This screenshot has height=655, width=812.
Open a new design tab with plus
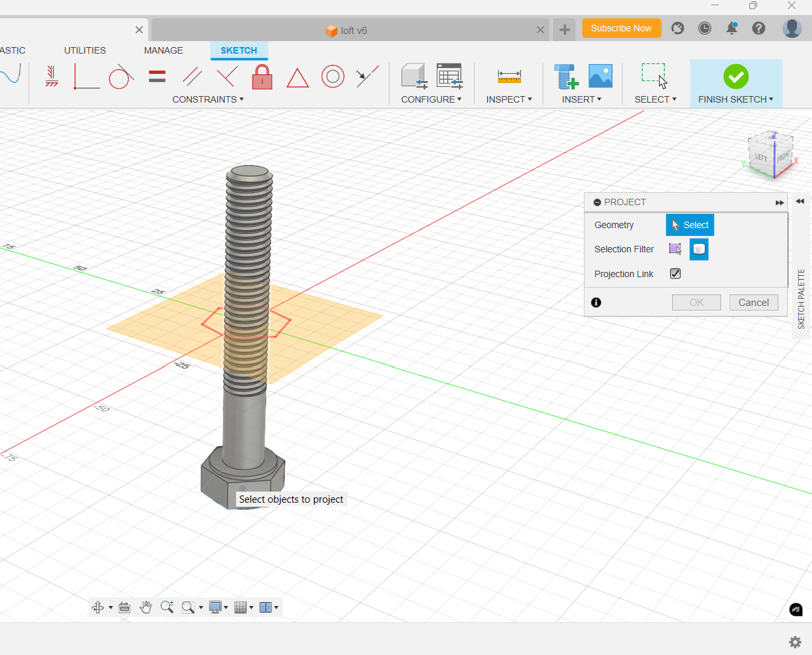tap(565, 29)
